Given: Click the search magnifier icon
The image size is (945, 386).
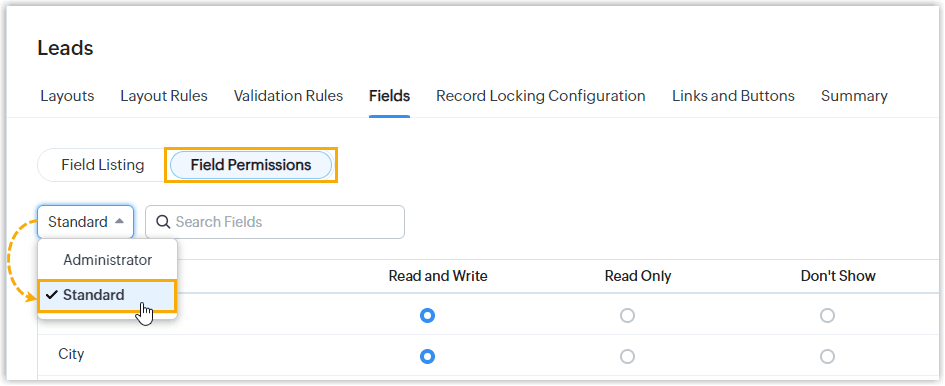Looking at the screenshot, I should 163,222.
